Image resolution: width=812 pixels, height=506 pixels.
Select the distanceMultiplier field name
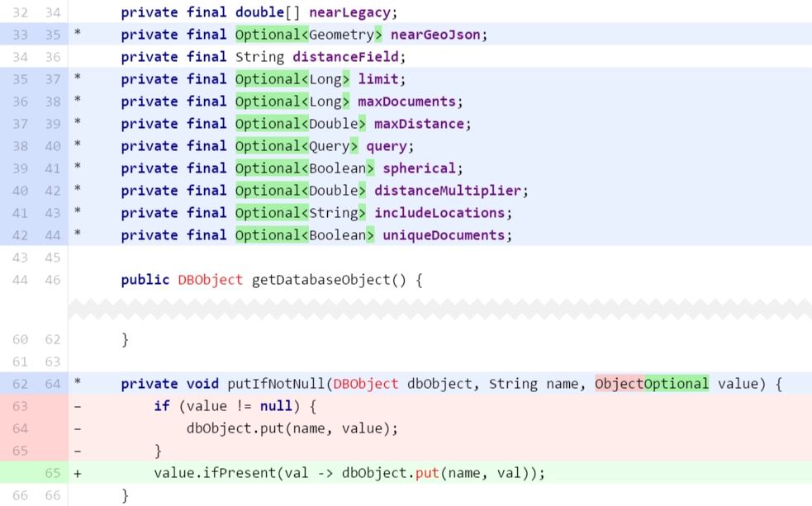click(x=448, y=191)
